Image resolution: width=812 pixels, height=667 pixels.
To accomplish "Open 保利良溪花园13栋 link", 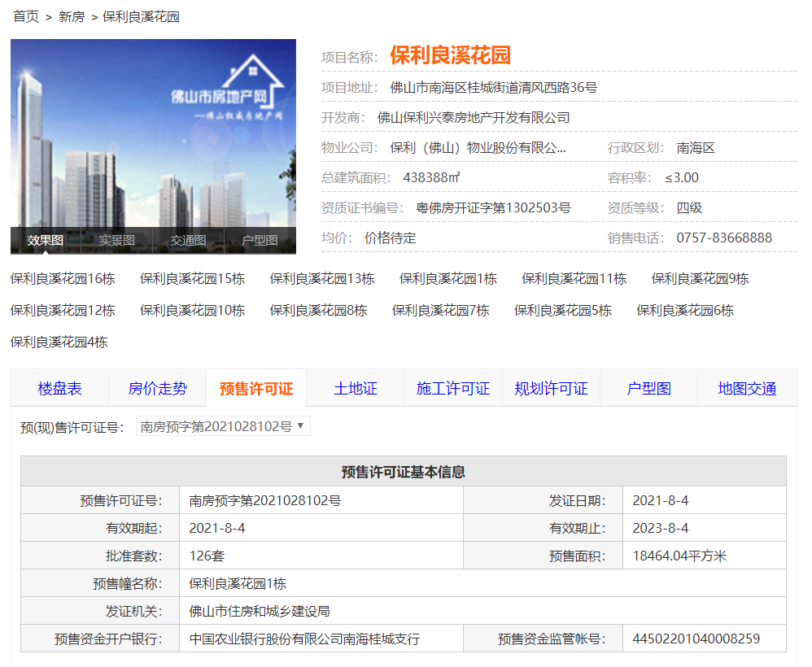I will 322,279.
